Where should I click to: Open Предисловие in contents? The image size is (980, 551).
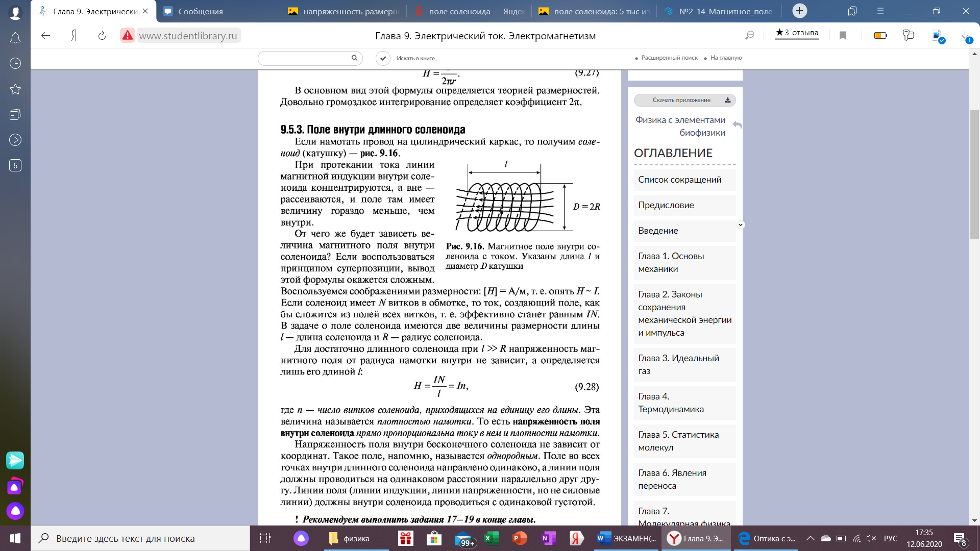(x=684, y=205)
